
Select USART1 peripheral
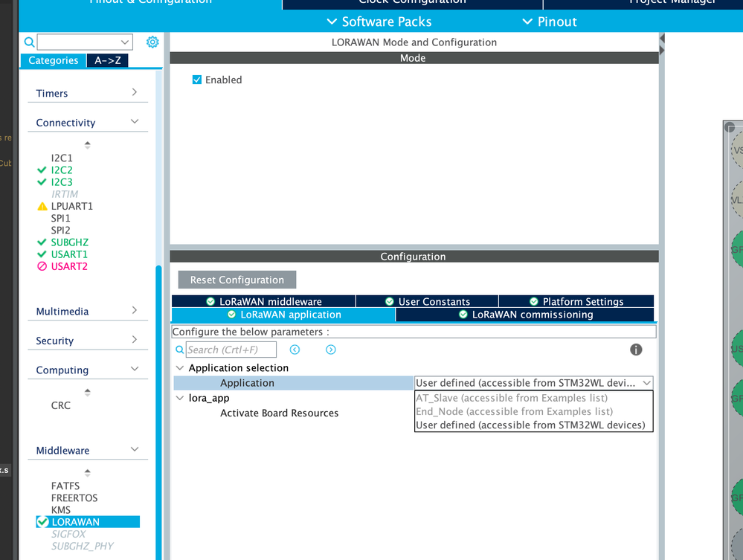[69, 254]
